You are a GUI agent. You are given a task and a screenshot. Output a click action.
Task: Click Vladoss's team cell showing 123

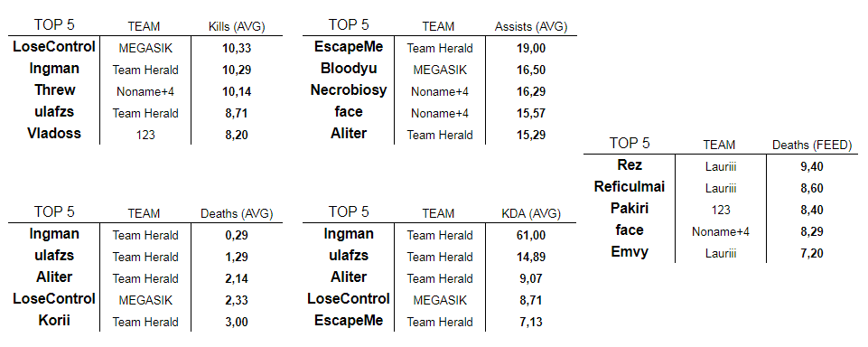145,135
